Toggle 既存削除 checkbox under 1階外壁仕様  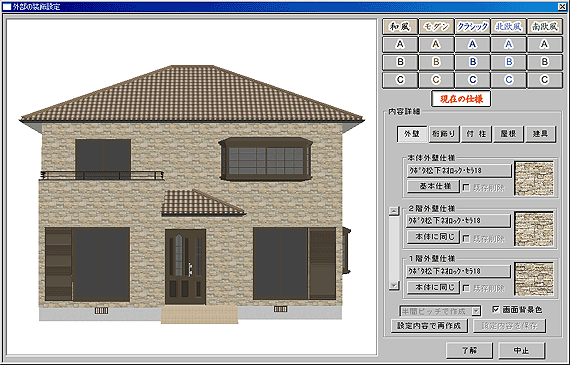pyautogui.click(x=466, y=288)
